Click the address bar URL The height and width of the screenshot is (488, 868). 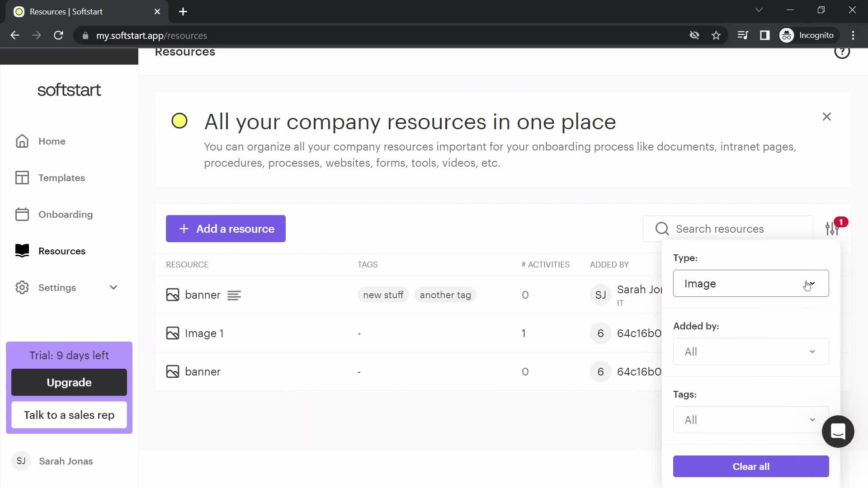(151, 36)
